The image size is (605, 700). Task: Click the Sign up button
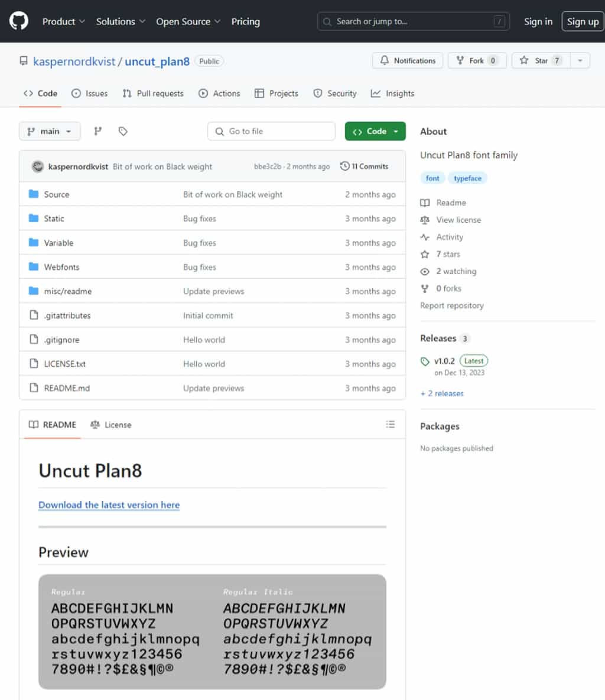coord(583,21)
